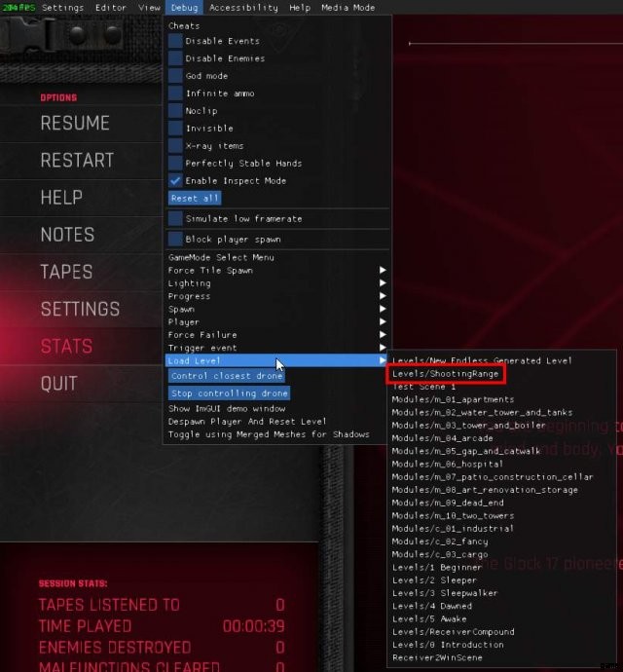623x672 pixels.
Task: Open the Accessibility menu
Action: 243,8
